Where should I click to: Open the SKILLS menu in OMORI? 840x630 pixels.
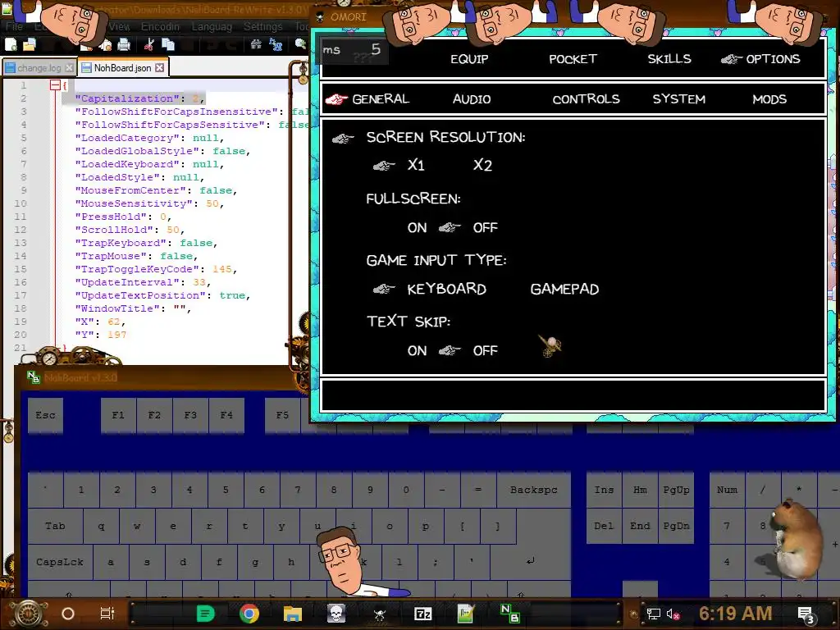(669, 59)
